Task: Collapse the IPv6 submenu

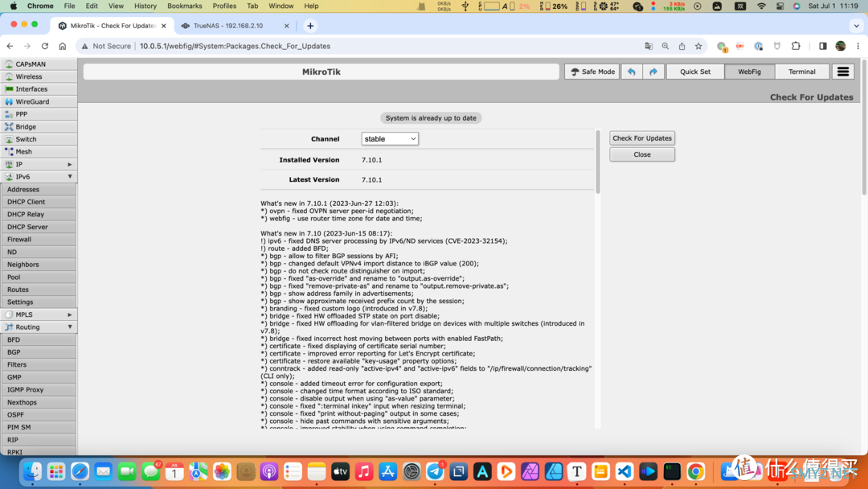Action: pos(70,177)
